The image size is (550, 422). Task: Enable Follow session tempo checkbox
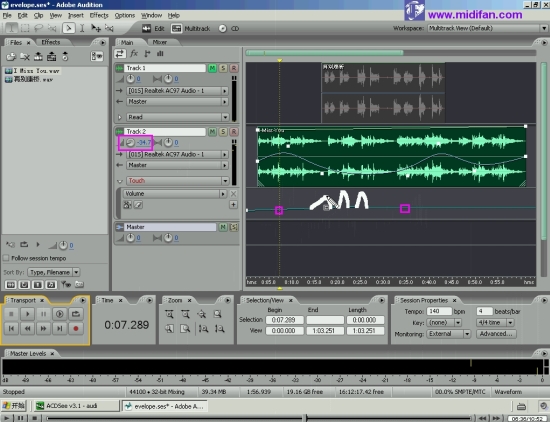(6, 258)
